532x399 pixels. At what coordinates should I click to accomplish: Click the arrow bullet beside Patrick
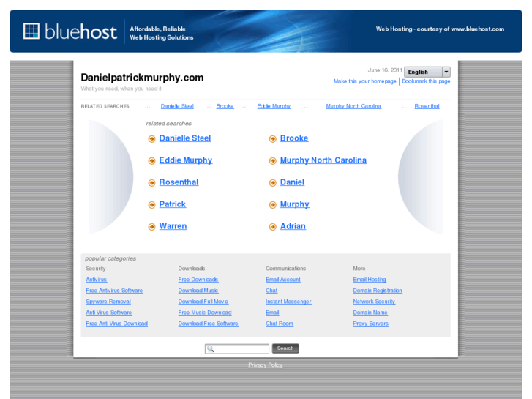[x=151, y=205]
